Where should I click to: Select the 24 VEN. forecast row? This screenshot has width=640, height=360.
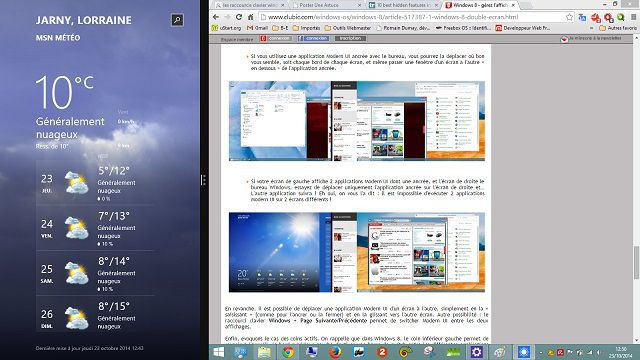tap(95, 228)
